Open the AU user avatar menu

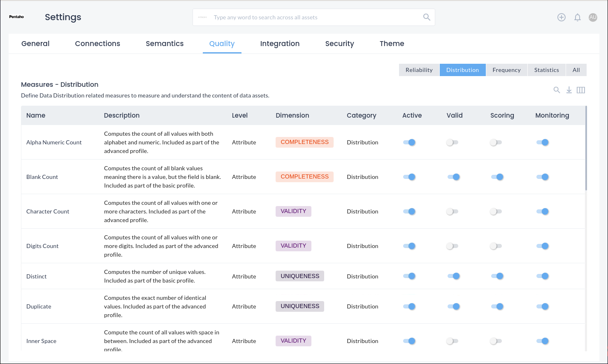593,17
